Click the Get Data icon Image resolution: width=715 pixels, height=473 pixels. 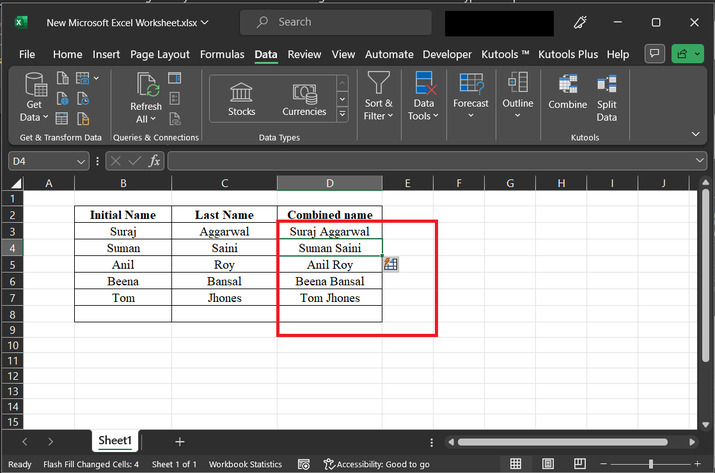pos(35,86)
